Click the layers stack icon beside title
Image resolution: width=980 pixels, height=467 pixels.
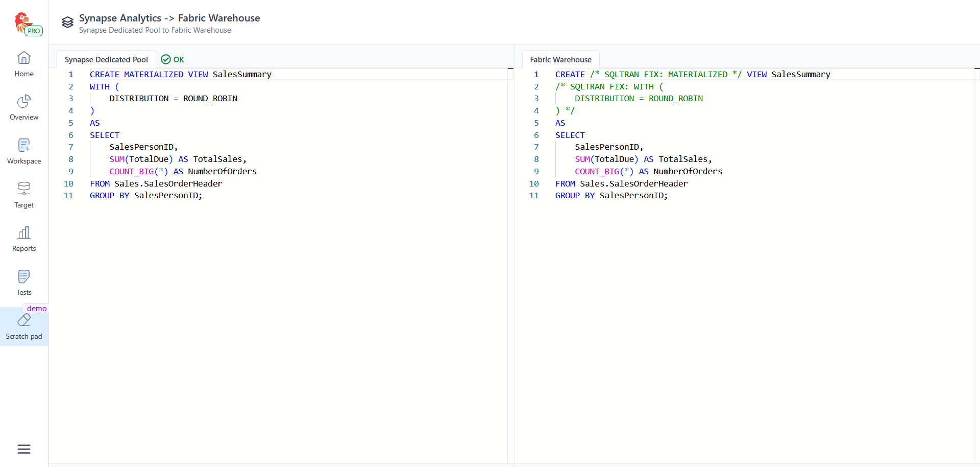point(67,22)
